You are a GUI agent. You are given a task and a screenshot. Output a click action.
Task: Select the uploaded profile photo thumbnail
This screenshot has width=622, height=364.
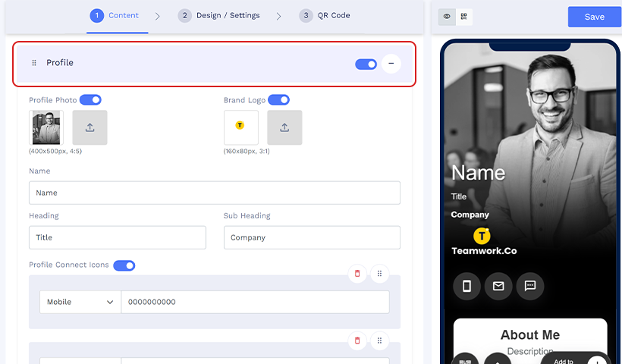46,127
